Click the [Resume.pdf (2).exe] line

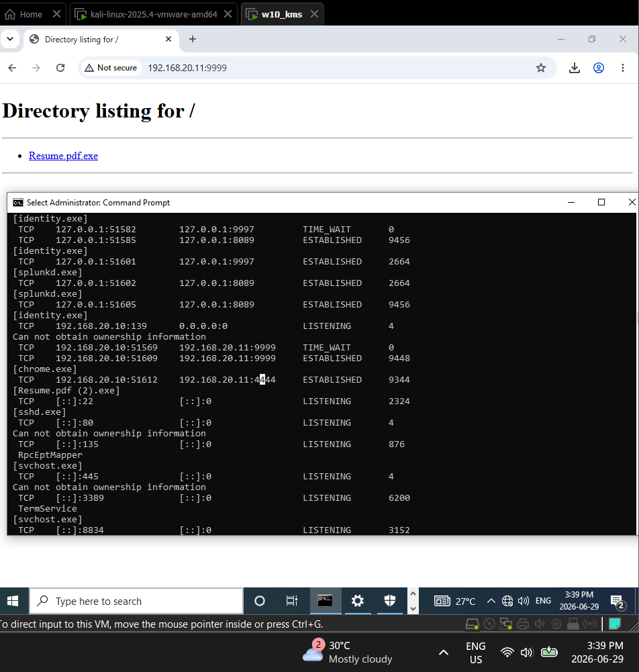(66, 391)
